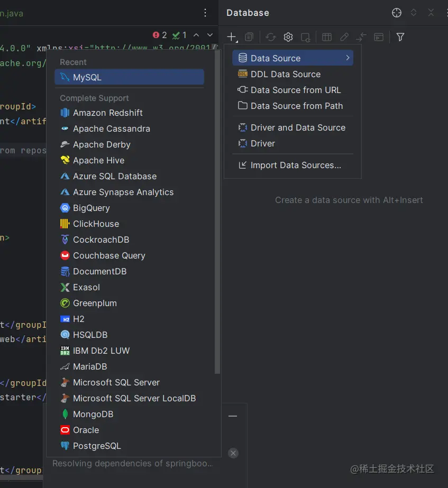Pick IBM Db2 LUW data source
The height and width of the screenshot is (488, 448).
tap(129, 351)
